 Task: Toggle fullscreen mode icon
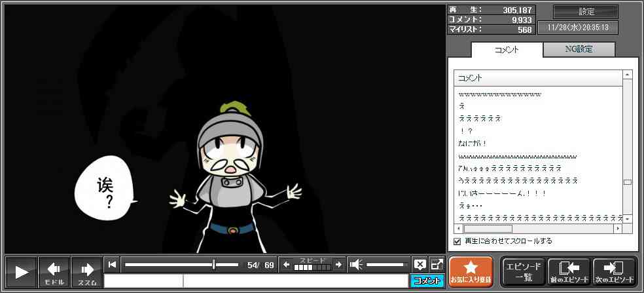coord(437,265)
